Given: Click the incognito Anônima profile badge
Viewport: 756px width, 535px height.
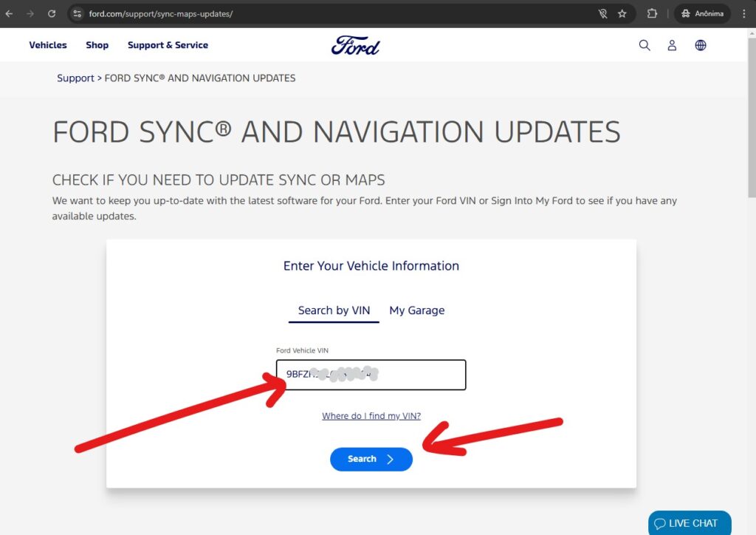Looking at the screenshot, I should (701, 13).
